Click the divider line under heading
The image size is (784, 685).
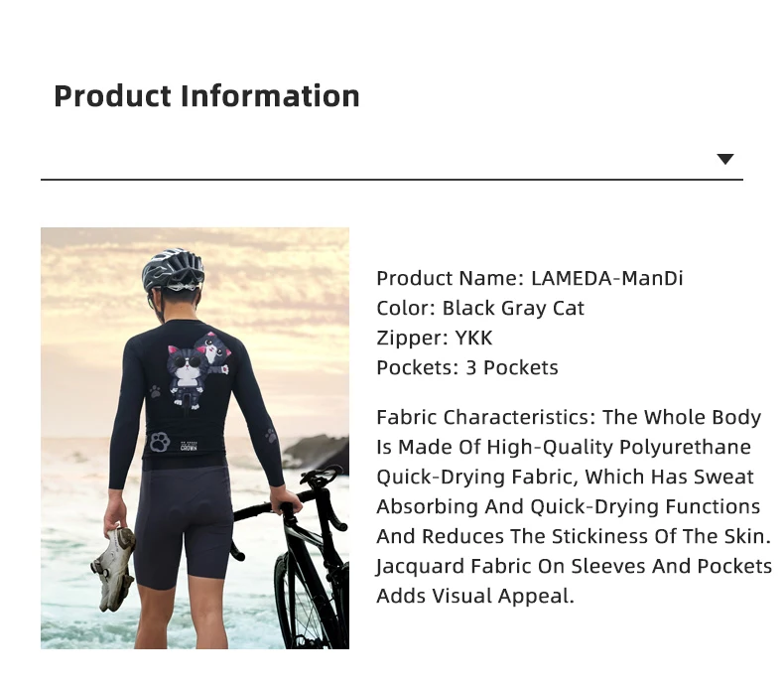click(x=391, y=179)
